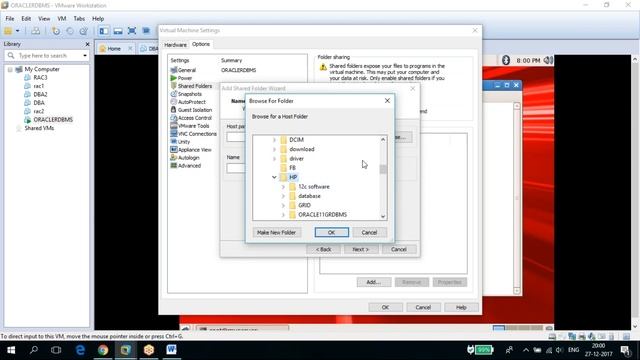The image size is (640, 360).
Task: Open Word from the taskbar
Action: (171, 350)
